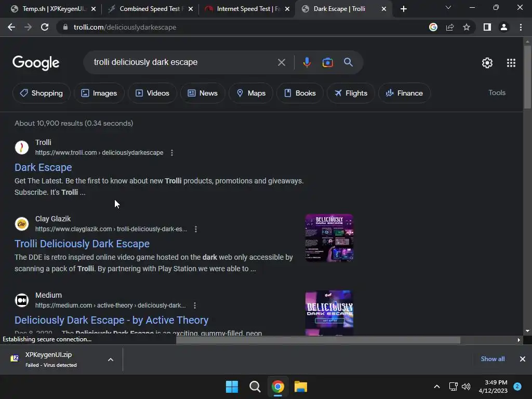Submit search with magnifier icon
Viewport: 532px width, 399px height.
pos(348,62)
